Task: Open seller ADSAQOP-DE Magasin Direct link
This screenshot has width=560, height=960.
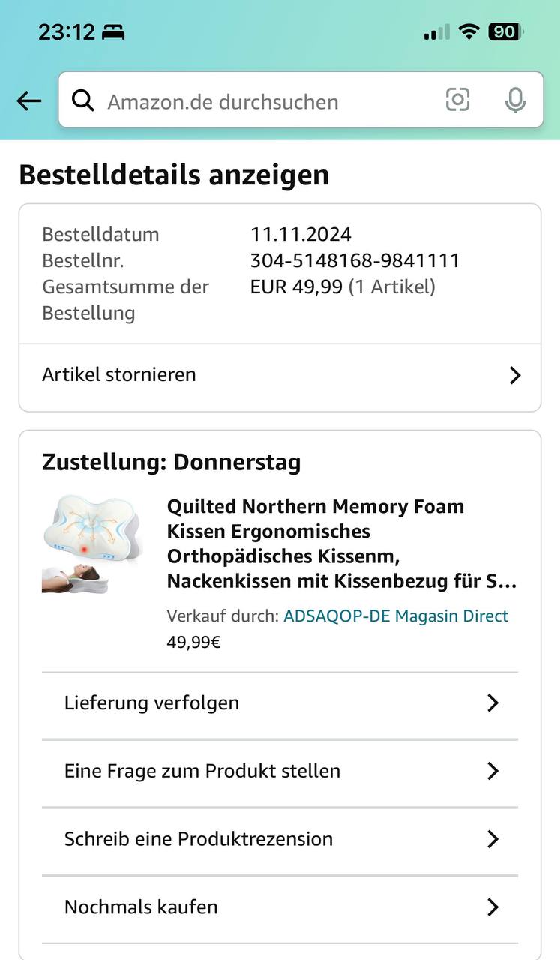Action: tap(396, 616)
